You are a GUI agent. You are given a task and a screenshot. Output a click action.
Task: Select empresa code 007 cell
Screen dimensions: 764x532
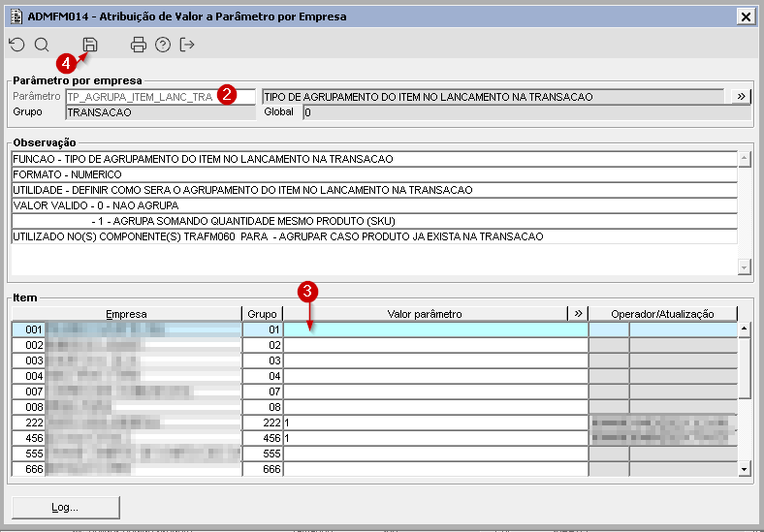click(29, 391)
